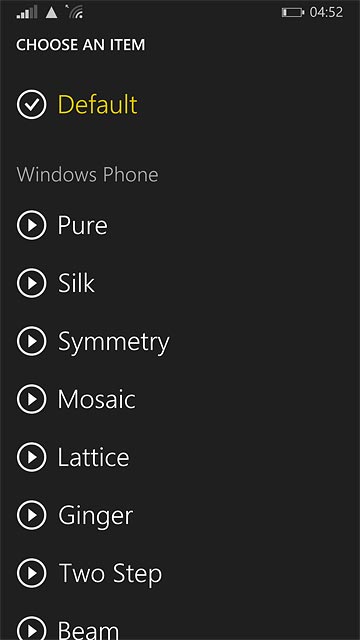The height and width of the screenshot is (640, 360).
Task: Play the Symmetry ringtone preview
Action: click(31, 341)
